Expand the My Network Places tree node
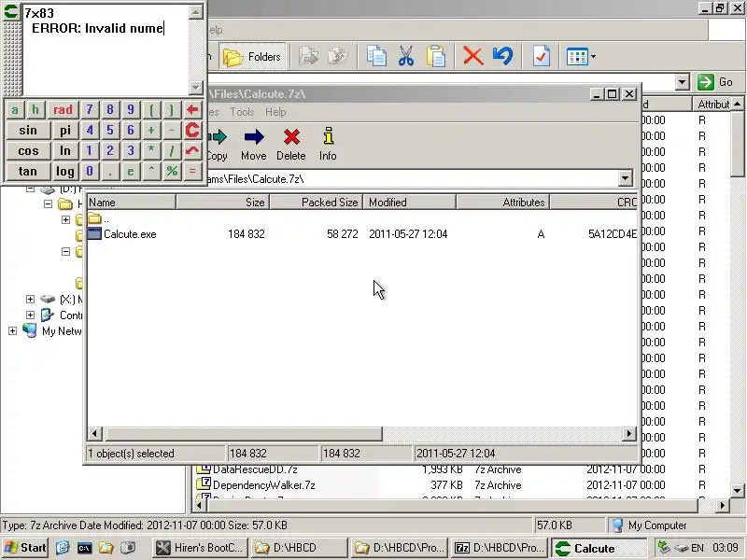Viewport: 747px width, 560px height. 12,330
